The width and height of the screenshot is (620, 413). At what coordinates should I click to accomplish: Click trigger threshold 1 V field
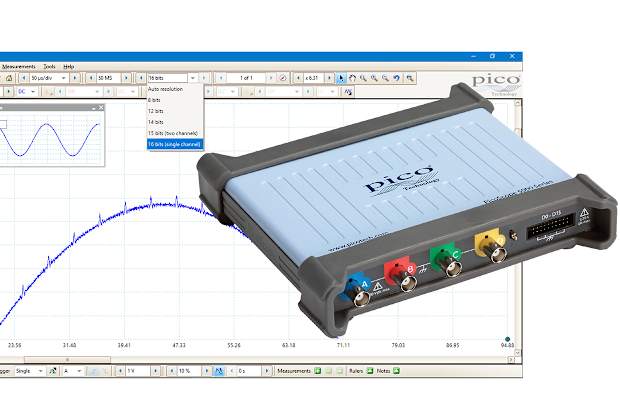coord(138,371)
